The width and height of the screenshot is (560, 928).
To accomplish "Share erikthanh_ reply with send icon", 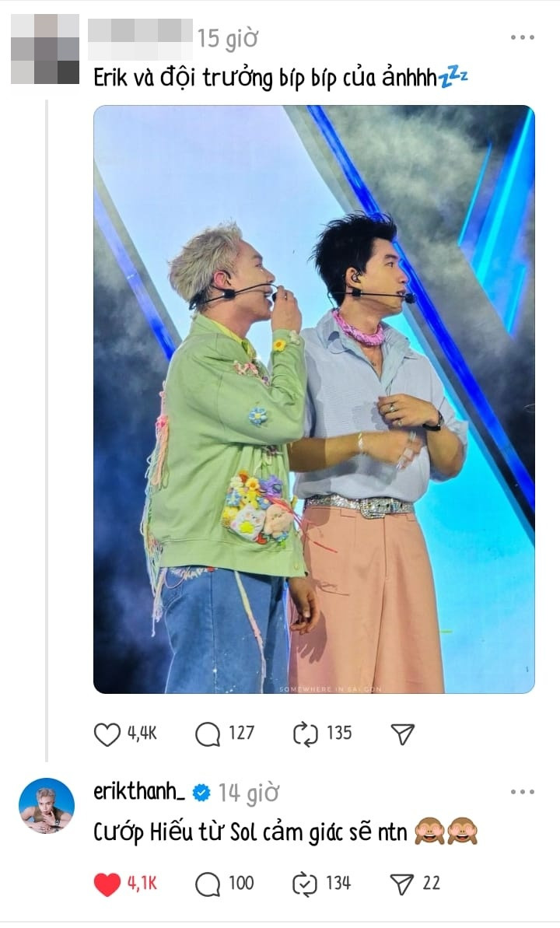I will (x=403, y=884).
